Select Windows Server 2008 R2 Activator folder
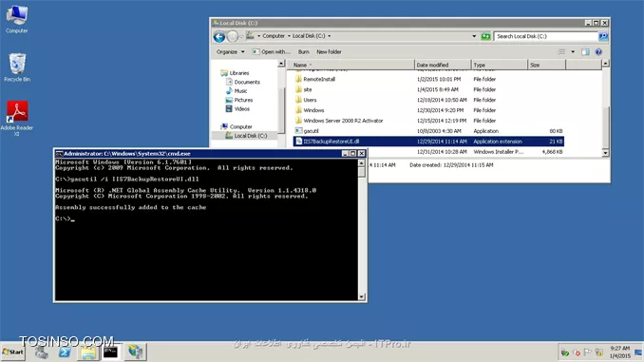644x362 pixels. [428, 121]
